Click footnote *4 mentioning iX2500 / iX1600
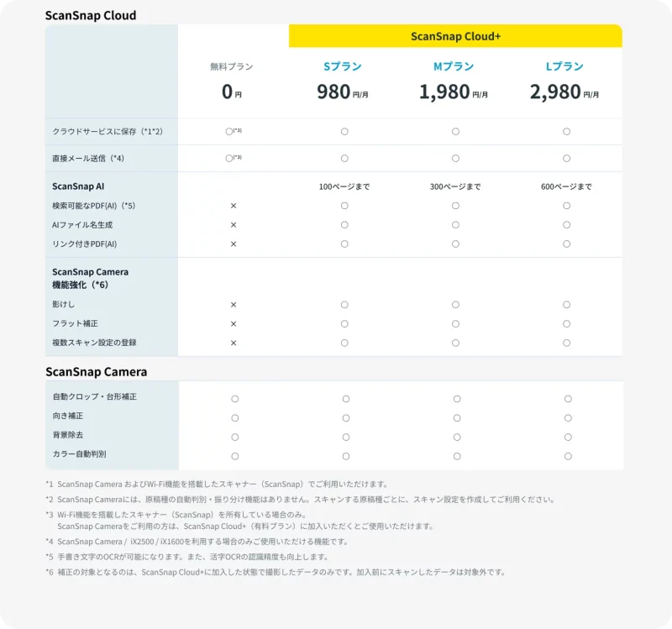This screenshot has width=672, height=629. (x=197, y=542)
